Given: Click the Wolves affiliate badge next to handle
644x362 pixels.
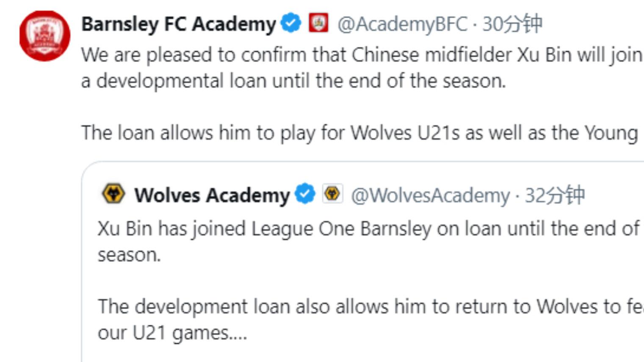Looking at the screenshot, I should pyautogui.click(x=332, y=195).
